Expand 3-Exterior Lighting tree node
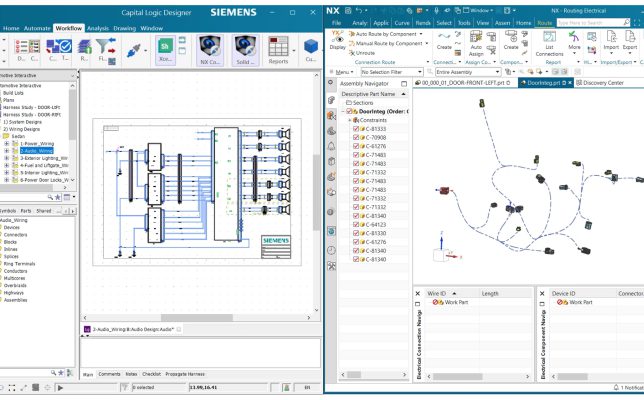Image resolution: width=644 pixels, height=400 pixels. [7, 158]
